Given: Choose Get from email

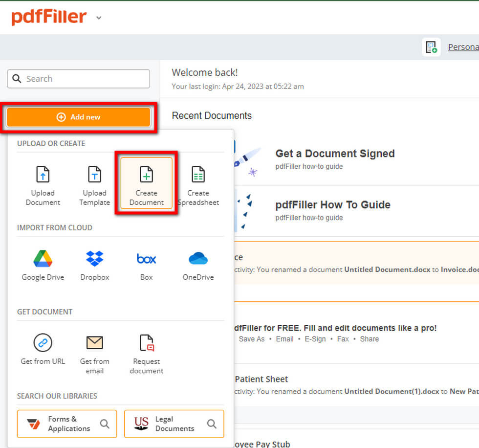Looking at the screenshot, I should [94, 350].
